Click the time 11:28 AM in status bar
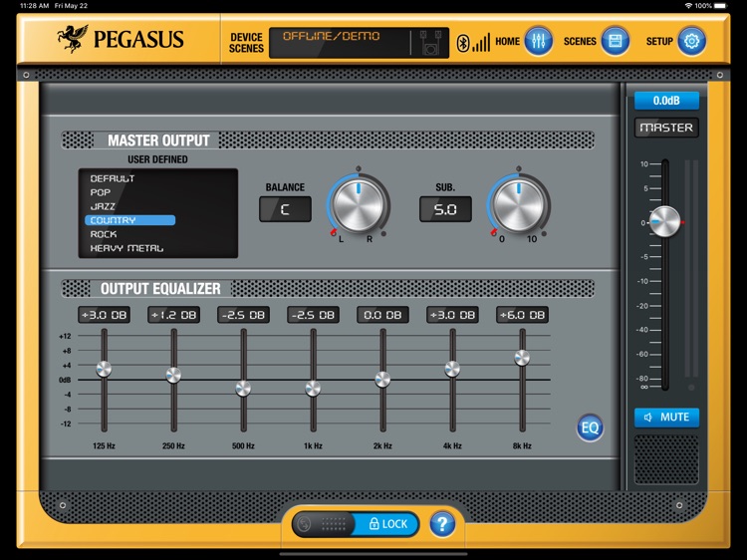The image size is (747, 560). [x=34, y=6]
